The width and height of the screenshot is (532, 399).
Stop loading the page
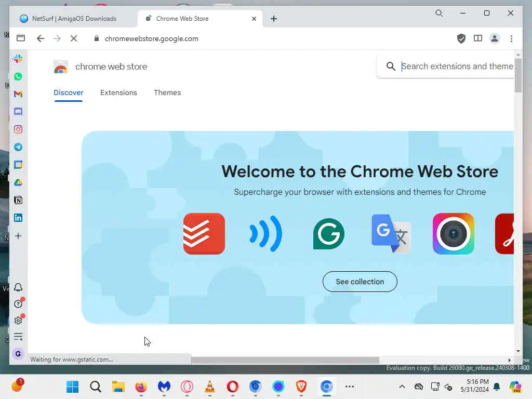(x=74, y=38)
